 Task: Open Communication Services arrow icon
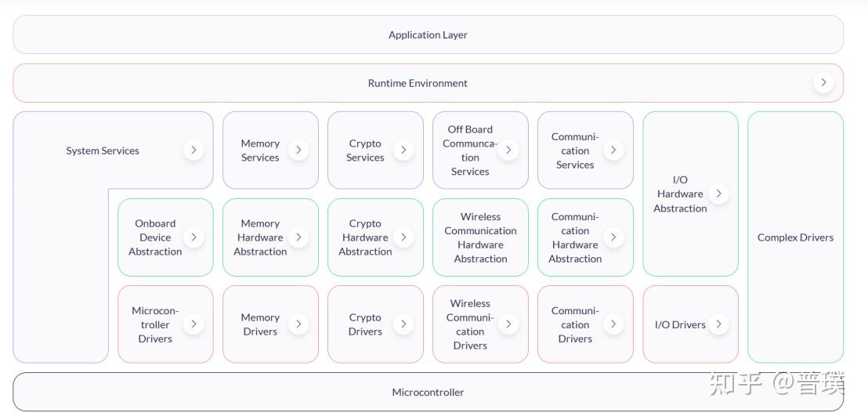point(613,150)
